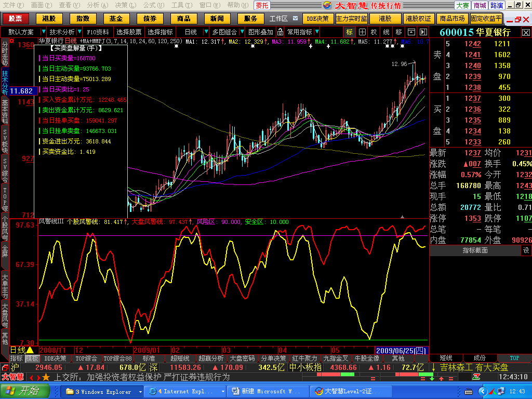Click the 商品市场 workspace button
Image resolution: width=532 pixels, height=399 pixels.
pyautogui.click(x=452, y=18)
